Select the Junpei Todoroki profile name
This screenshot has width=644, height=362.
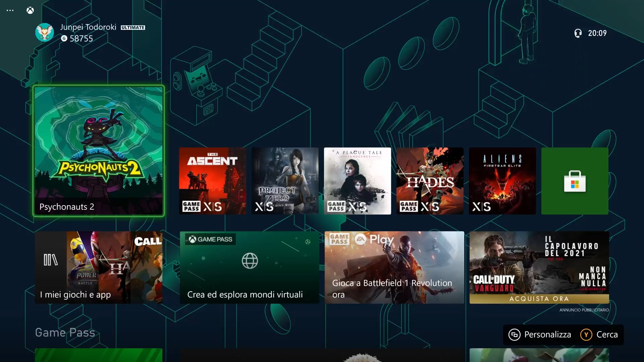pyautogui.click(x=88, y=27)
